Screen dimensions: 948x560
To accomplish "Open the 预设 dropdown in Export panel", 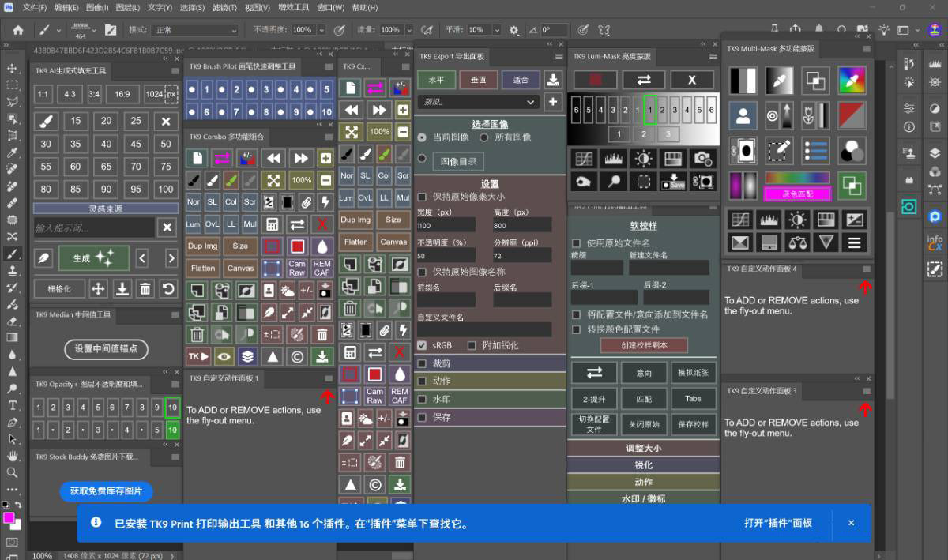I will (478, 102).
